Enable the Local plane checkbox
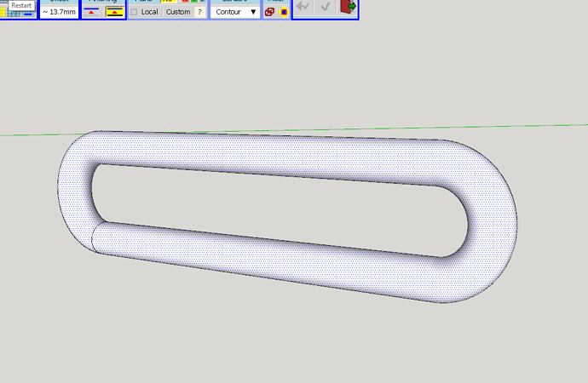 [x=134, y=12]
